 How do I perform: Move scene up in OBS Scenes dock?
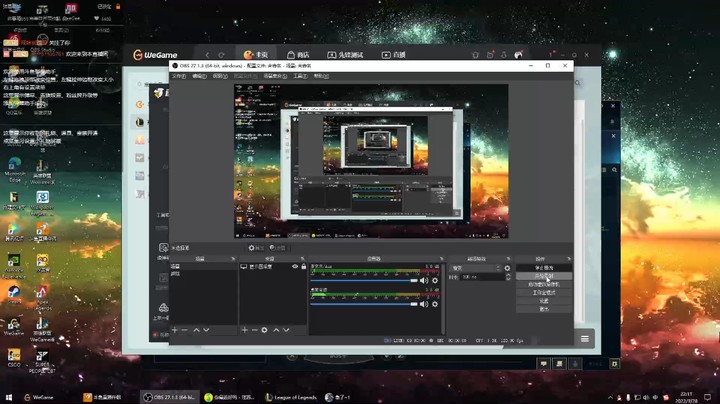(197, 330)
